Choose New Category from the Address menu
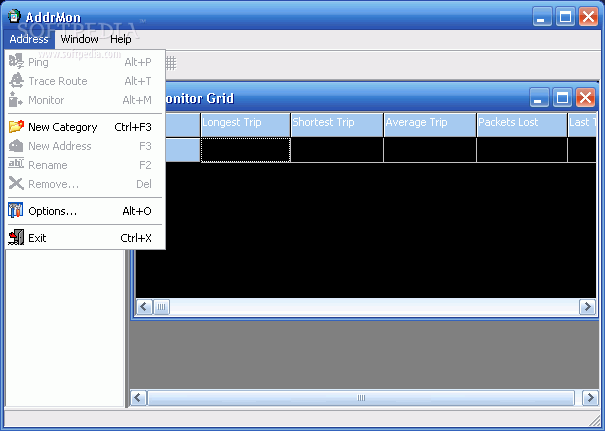The width and height of the screenshot is (605, 431). point(85,127)
